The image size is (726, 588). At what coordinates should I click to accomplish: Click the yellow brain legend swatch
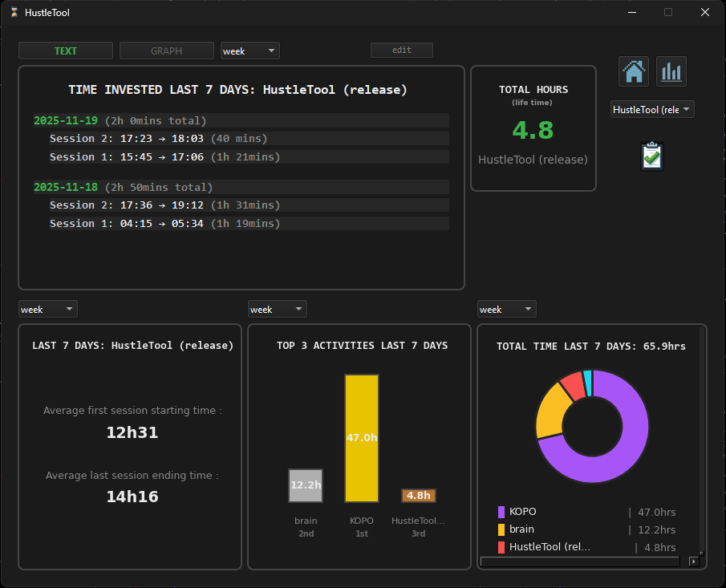(501, 529)
